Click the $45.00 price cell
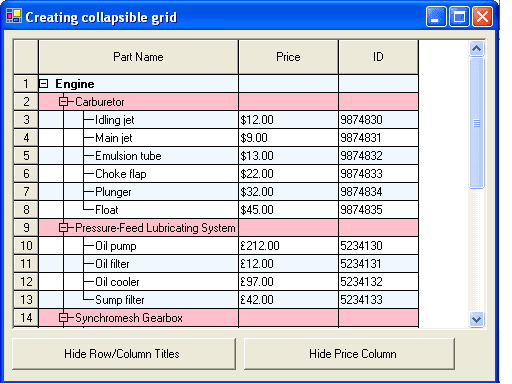This screenshot has width=512, height=384. click(288, 210)
